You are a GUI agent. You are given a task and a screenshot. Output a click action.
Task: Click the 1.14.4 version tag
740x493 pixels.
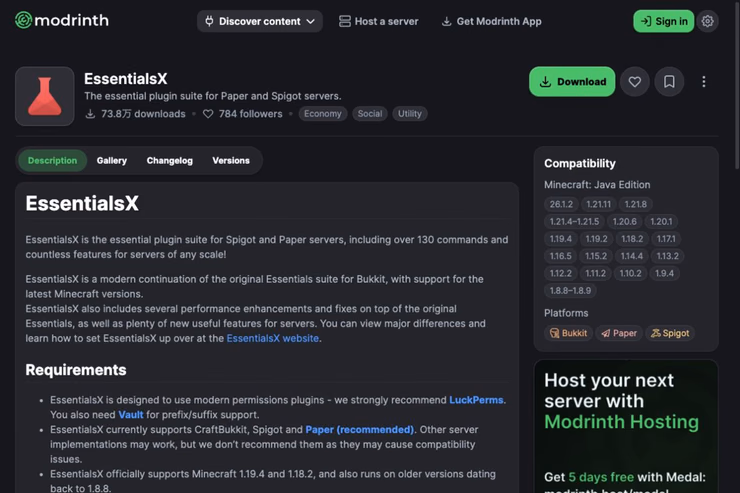tap(631, 256)
